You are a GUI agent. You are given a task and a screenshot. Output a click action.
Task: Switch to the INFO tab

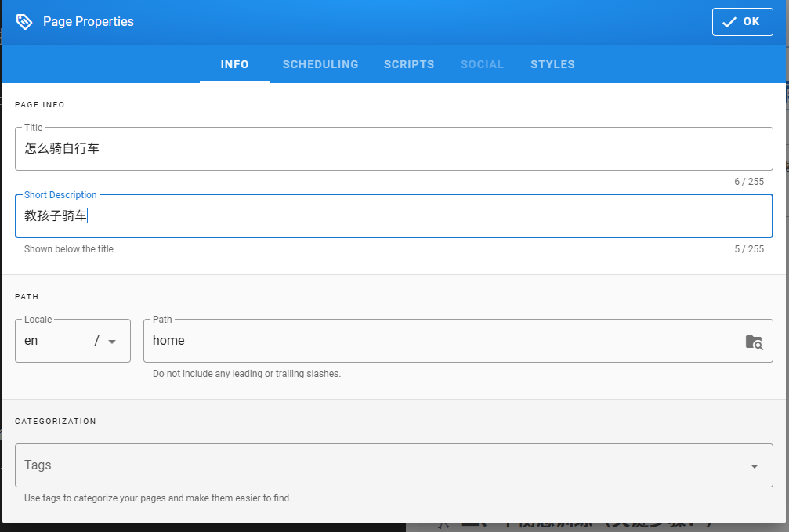(234, 64)
